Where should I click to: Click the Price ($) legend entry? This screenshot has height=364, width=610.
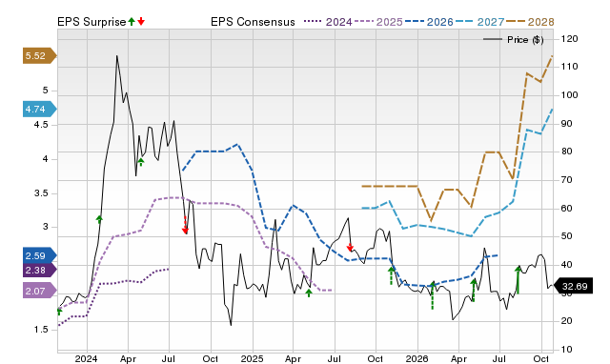[x=514, y=40]
